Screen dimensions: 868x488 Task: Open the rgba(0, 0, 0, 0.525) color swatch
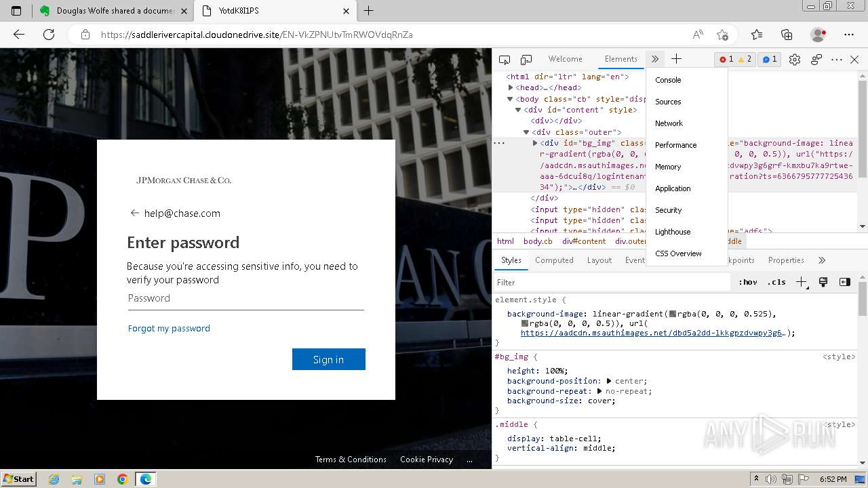673,314
